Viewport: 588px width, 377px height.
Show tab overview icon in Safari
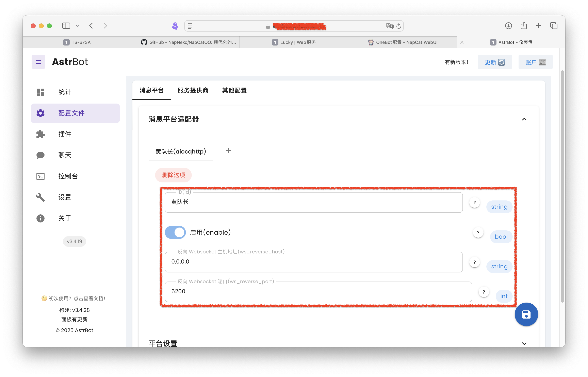554,26
